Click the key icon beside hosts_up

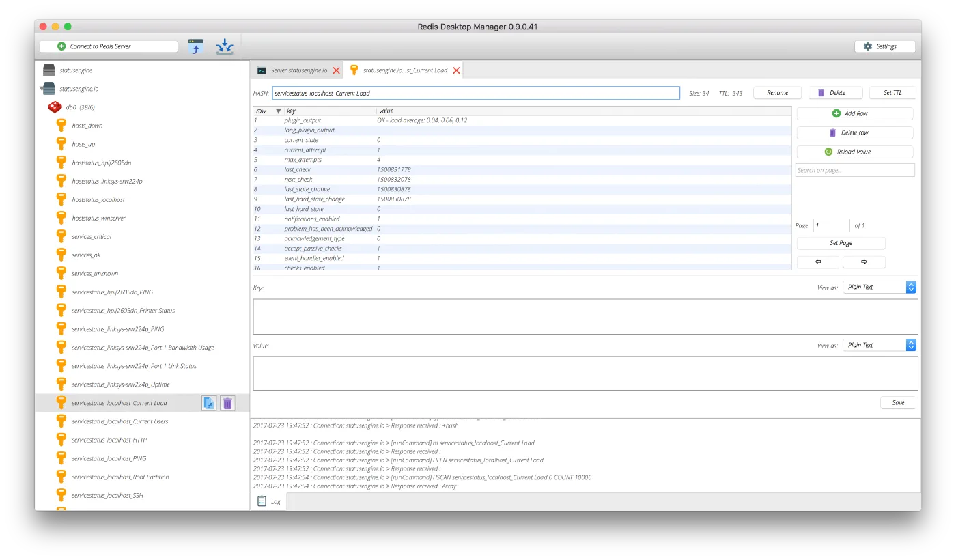click(x=61, y=144)
